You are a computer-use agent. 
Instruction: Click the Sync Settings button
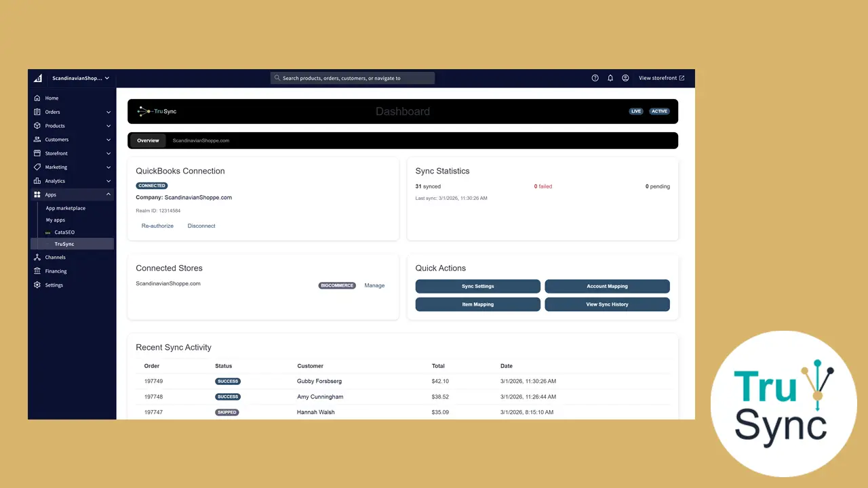point(478,286)
